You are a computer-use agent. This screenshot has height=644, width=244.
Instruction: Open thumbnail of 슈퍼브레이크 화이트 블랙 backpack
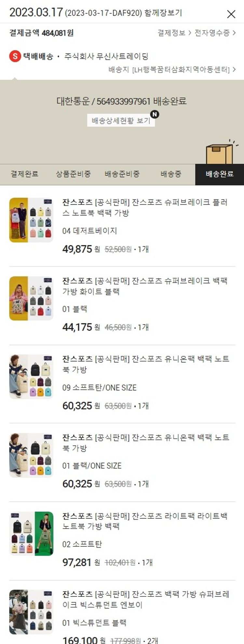[x=31, y=298]
